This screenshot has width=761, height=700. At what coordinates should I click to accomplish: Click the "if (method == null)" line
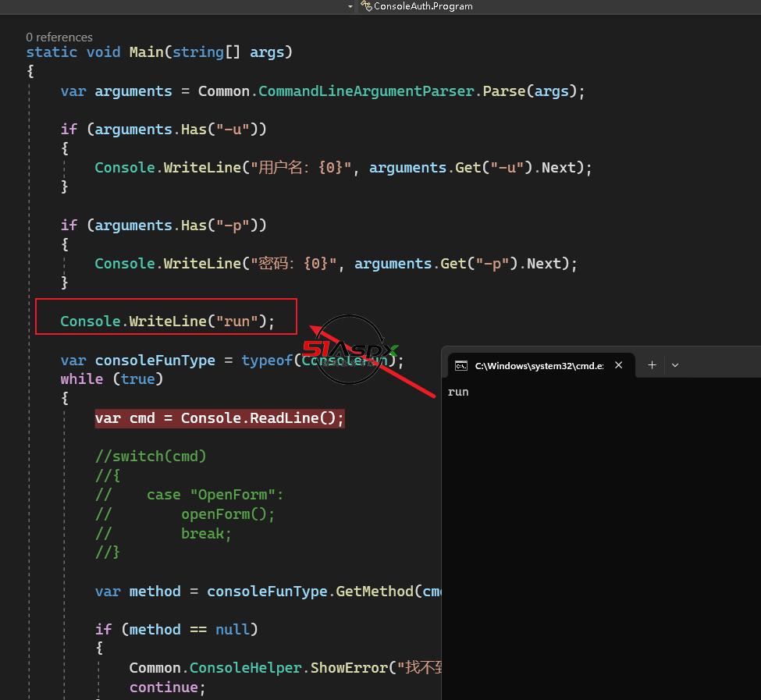[176, 630]
